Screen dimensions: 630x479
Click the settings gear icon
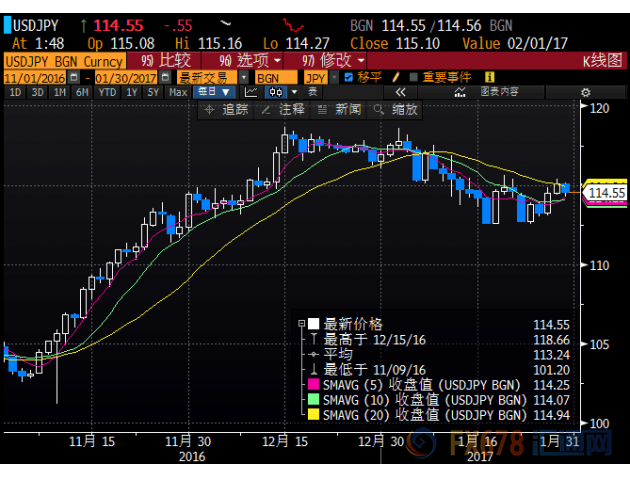(585, 92)
